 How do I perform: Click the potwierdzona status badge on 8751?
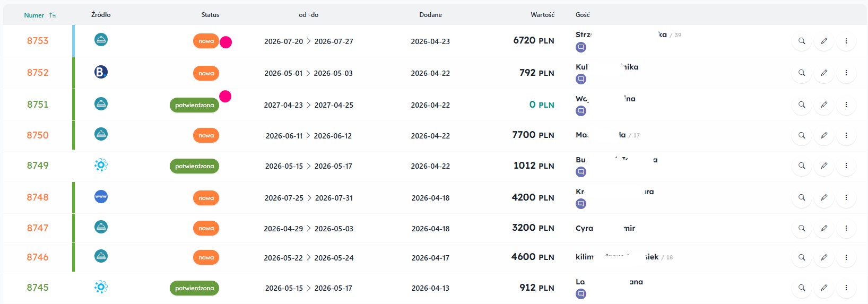(195, 105)
